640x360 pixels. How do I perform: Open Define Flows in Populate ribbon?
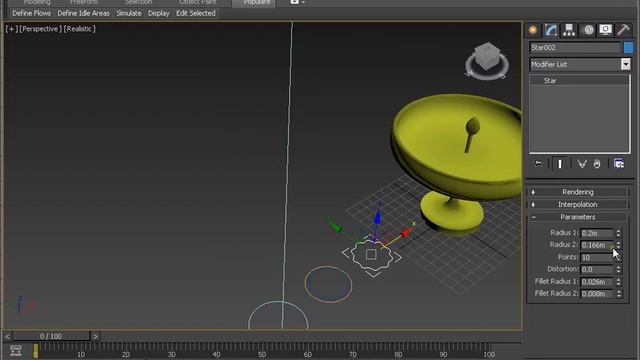31,13
